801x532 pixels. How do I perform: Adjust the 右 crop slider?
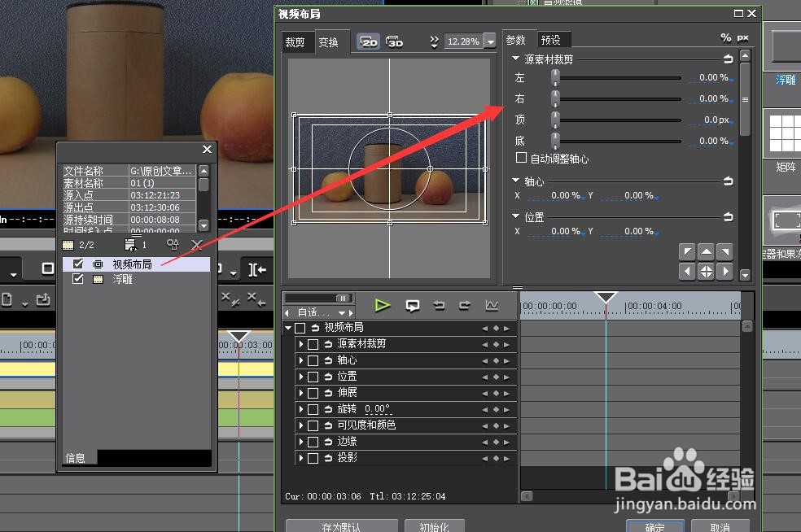(x=555, y=98)
